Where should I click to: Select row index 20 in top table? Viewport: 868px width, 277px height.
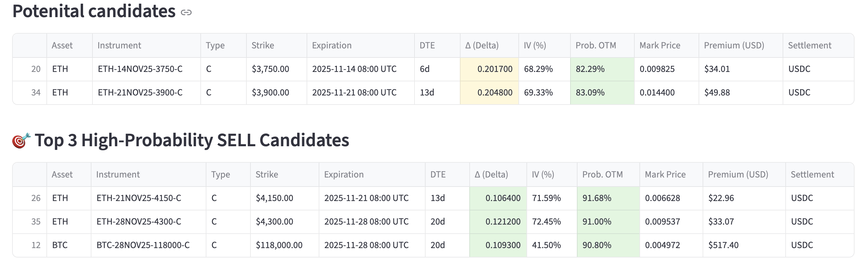tap(36, 69)
